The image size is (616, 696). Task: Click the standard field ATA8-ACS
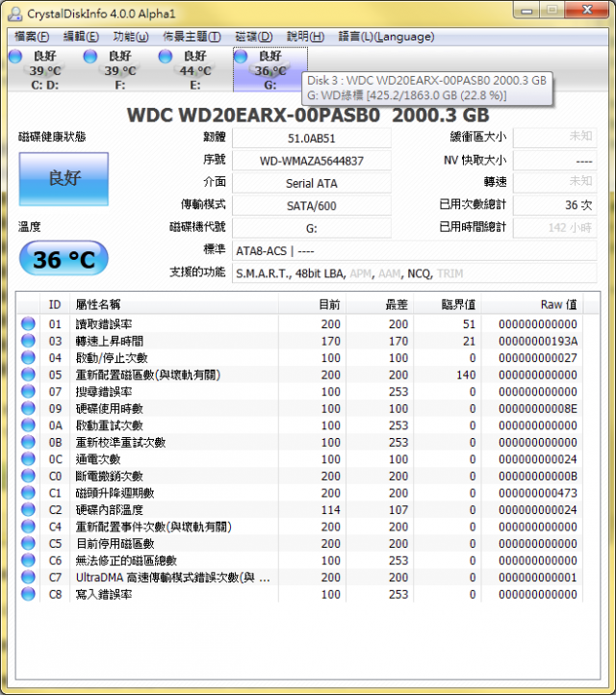[415, 251]
